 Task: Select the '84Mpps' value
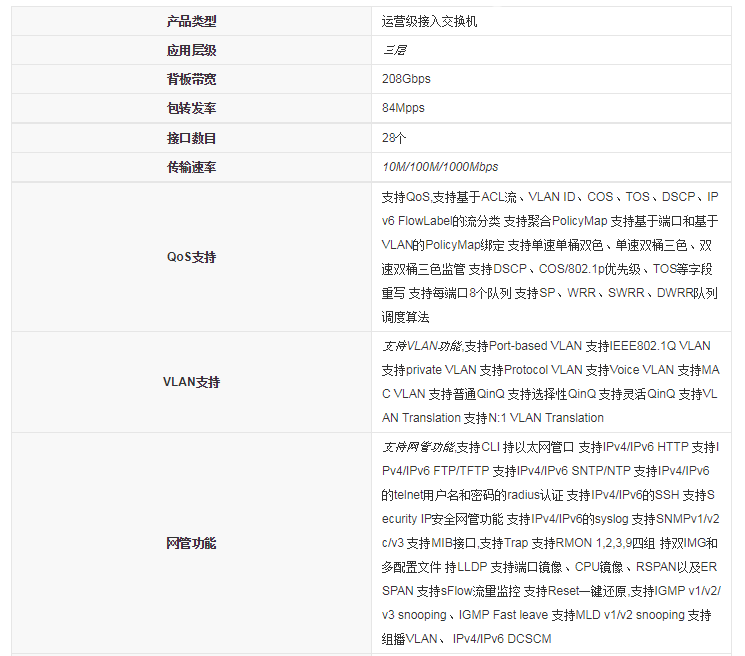pos(403,108)
